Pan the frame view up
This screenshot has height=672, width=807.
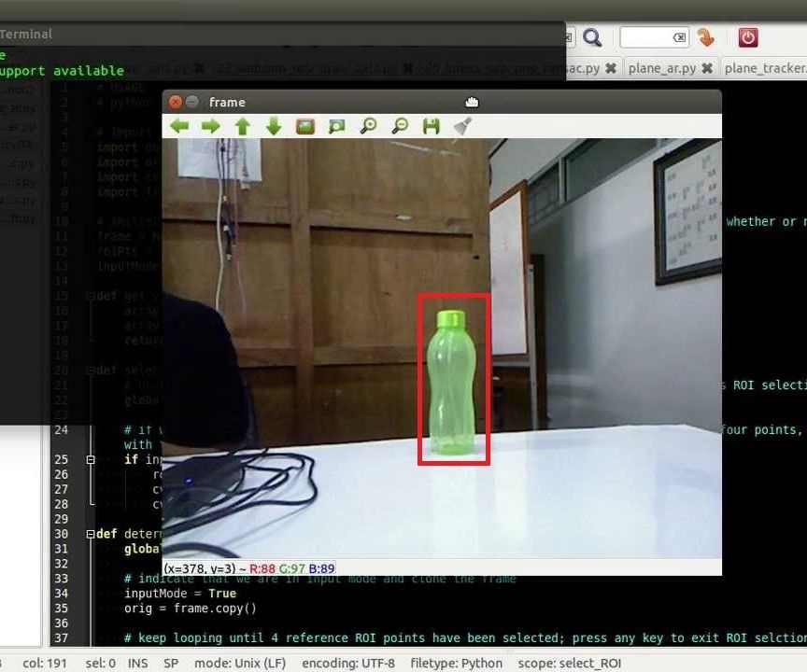(242, 124)
